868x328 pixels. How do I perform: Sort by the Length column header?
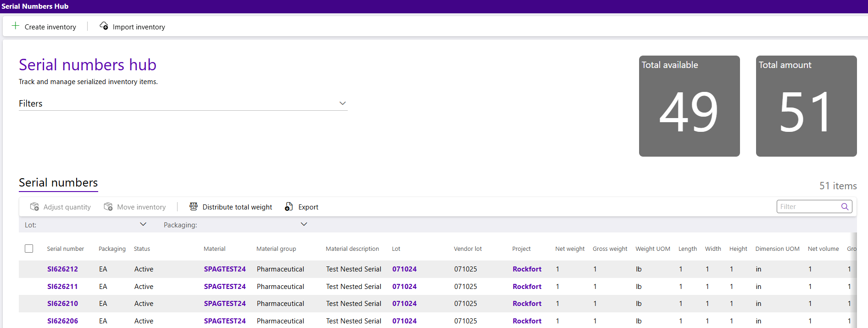(x=687, y=249)
